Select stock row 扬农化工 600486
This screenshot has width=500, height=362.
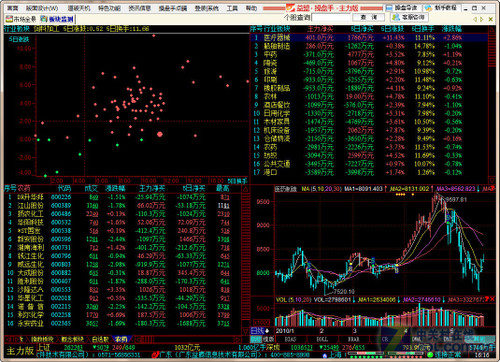point(122,214)
